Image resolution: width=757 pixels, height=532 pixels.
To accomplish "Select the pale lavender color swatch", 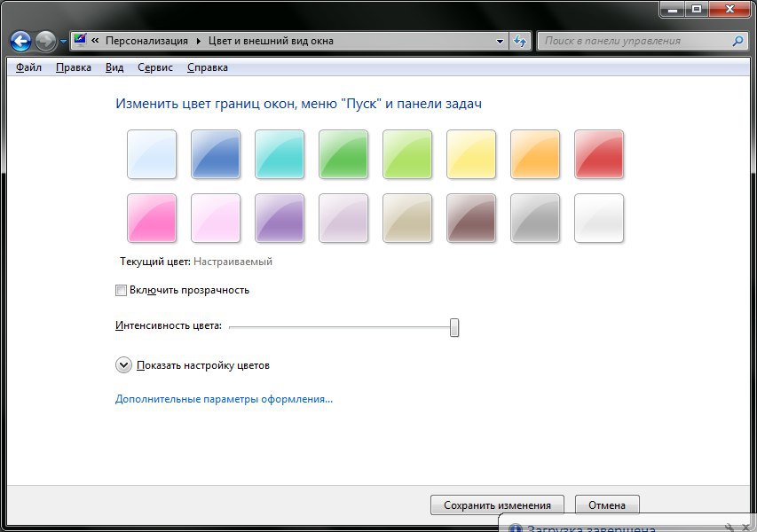I will coord(343,218).
